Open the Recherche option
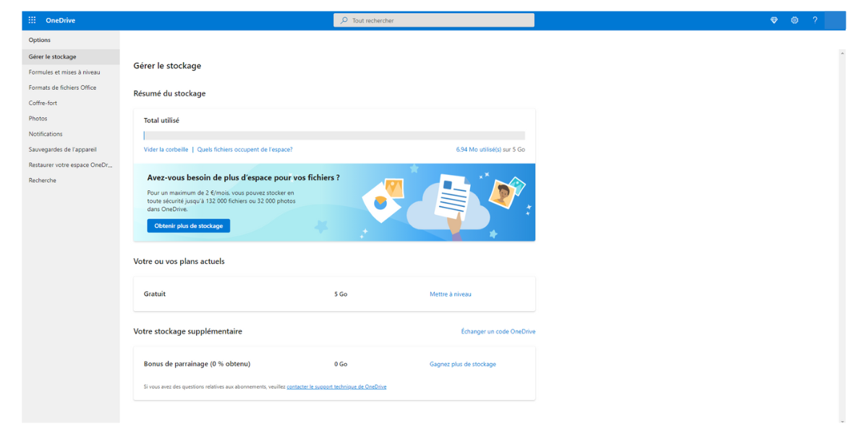Screen dimensions: 868x434 (71, 180)
